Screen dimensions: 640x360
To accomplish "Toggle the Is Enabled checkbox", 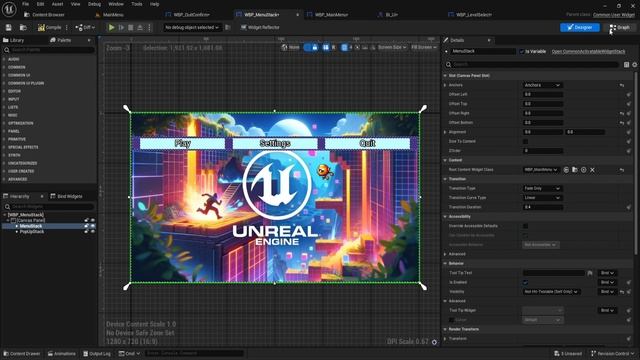I will (525, 282).
